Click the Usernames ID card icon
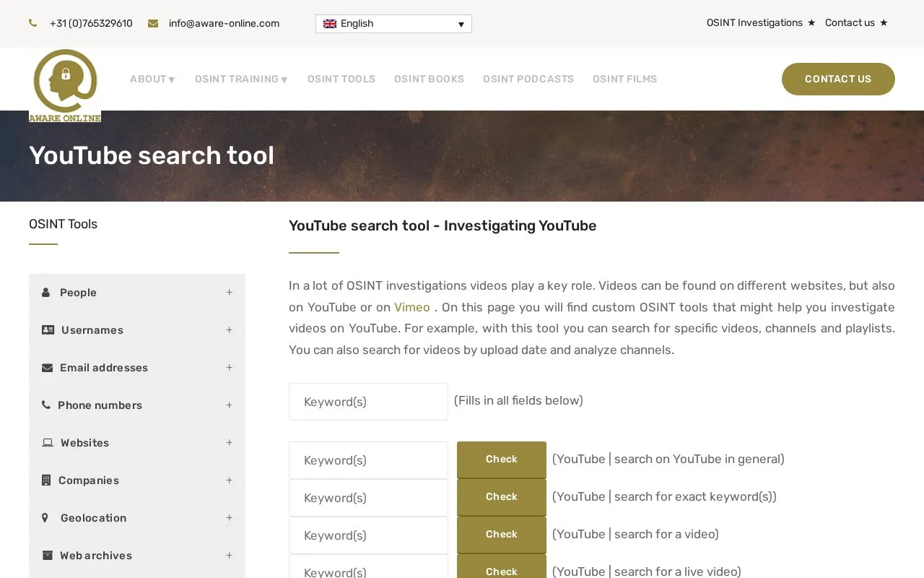 pyautogui.click(x=48, y=330)
